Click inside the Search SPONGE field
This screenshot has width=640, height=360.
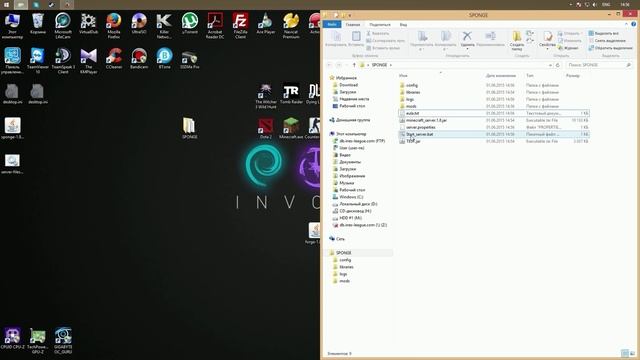pyautogui.click(x=599, y=65)
